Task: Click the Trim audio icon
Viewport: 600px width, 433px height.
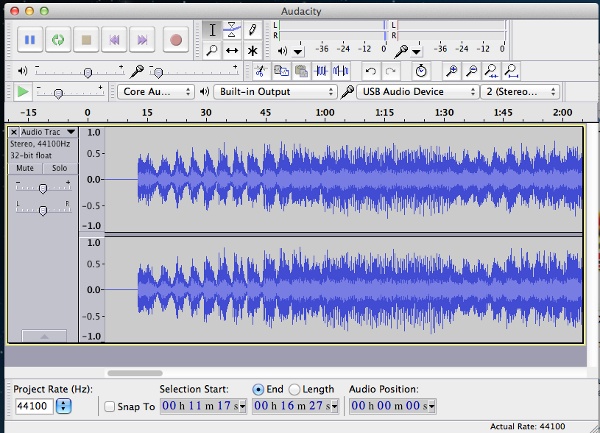Action: [x=321, y=71]
